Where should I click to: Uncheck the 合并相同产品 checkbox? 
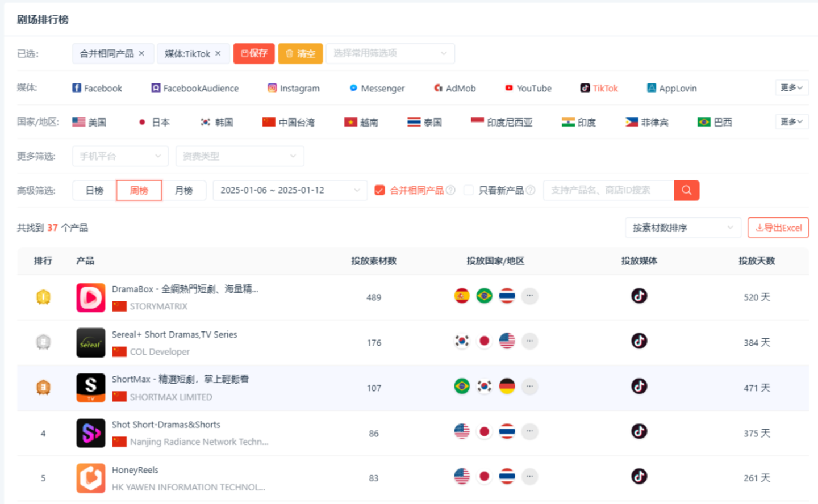point(379,190)
